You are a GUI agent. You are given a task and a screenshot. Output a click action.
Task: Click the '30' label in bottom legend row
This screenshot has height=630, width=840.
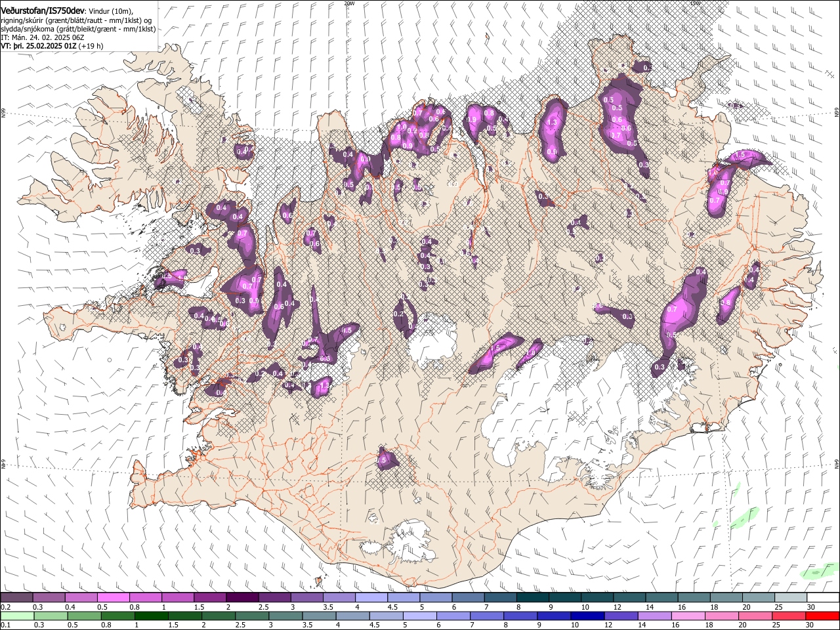point(810,625)
